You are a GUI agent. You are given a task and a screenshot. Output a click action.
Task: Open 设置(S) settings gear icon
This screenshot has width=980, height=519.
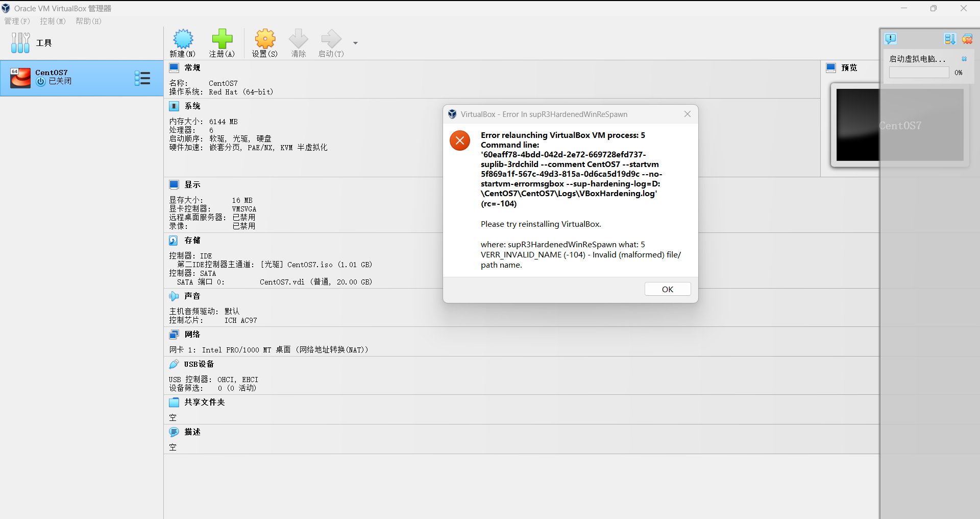(265, 39)
